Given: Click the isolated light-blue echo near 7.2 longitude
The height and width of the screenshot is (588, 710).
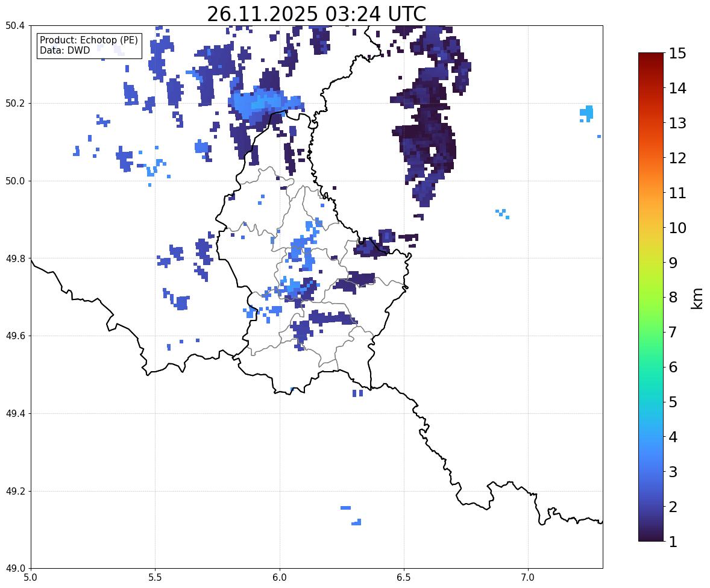Looking at the screenshot, I should pyautogui.click(x=586, y=114).
